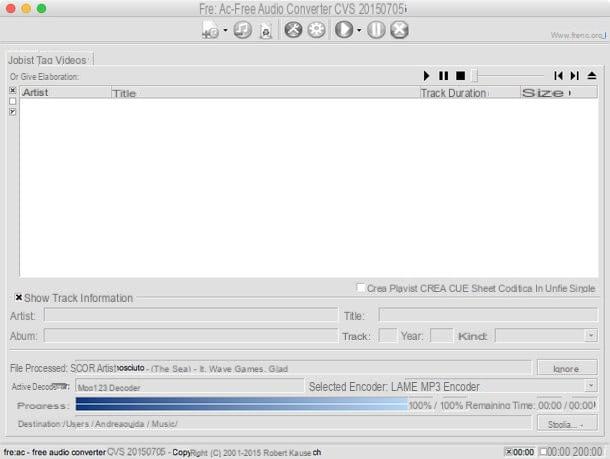Open the gear configuration icon
Screen dimensions: 610x459
pos(317,30)
